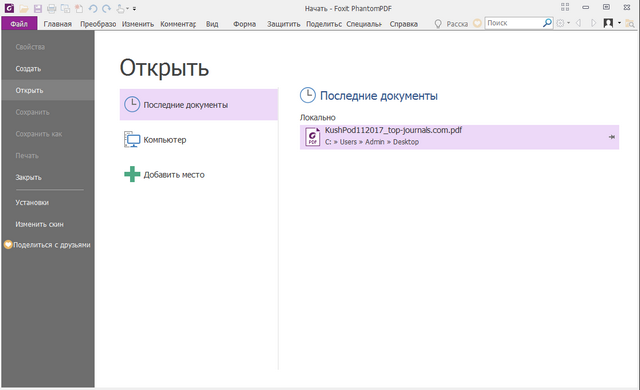The image size is (640, 390).
Task: Click the orange heart icon next to search
Action: pos(477,23)
